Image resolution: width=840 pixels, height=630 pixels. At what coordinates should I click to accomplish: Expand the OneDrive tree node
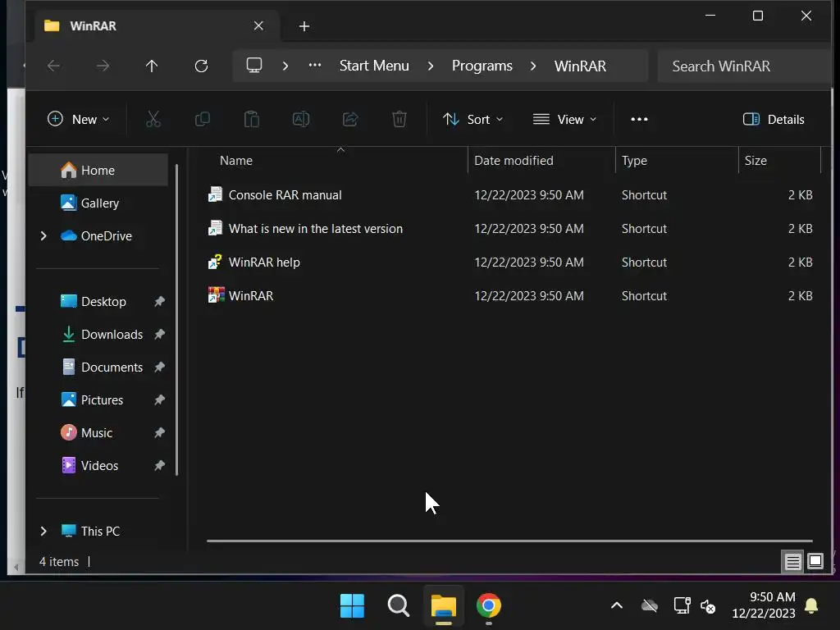pos(43,235)
